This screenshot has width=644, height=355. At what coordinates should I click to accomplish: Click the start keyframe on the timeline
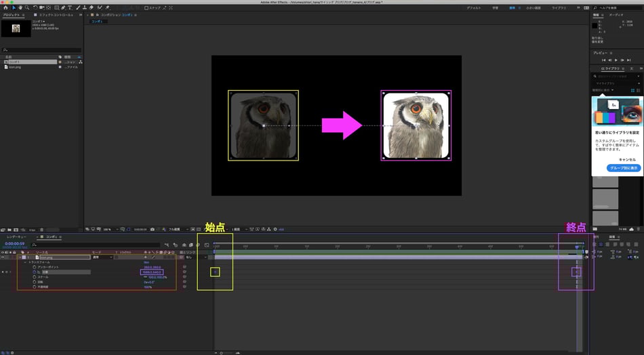pyautogui.click(x=215, y=272)
